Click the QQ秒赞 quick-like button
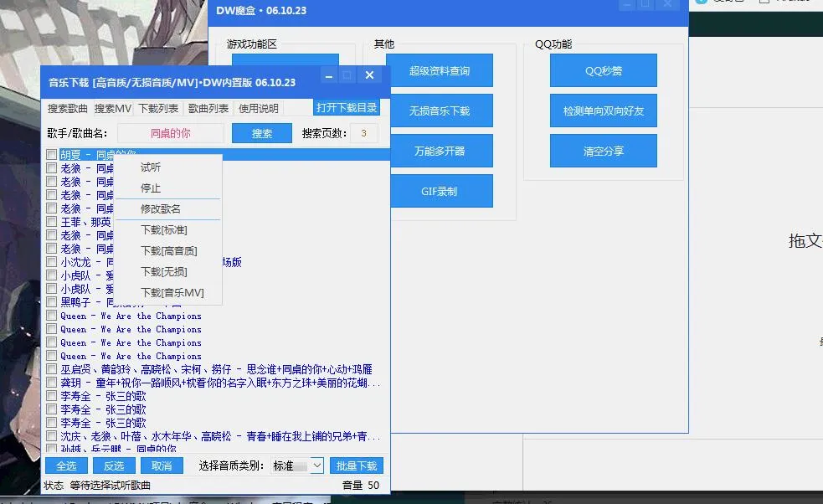This screenshot has height=504, width=823. click(602, 70)
